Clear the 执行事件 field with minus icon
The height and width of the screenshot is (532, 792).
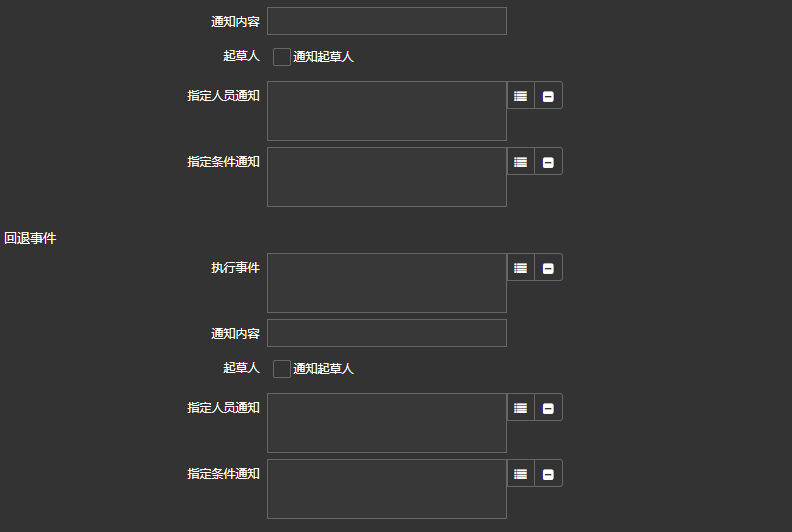(548, 268)
